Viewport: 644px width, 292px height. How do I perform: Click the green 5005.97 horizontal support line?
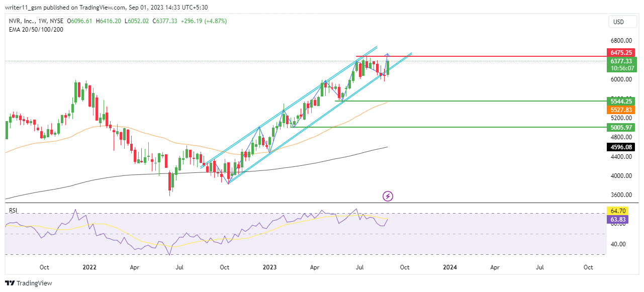(x=448, y=127)
